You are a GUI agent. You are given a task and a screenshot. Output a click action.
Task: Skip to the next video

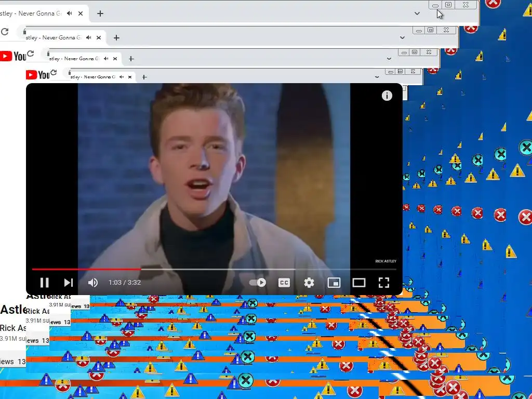[x=69, y=283]
